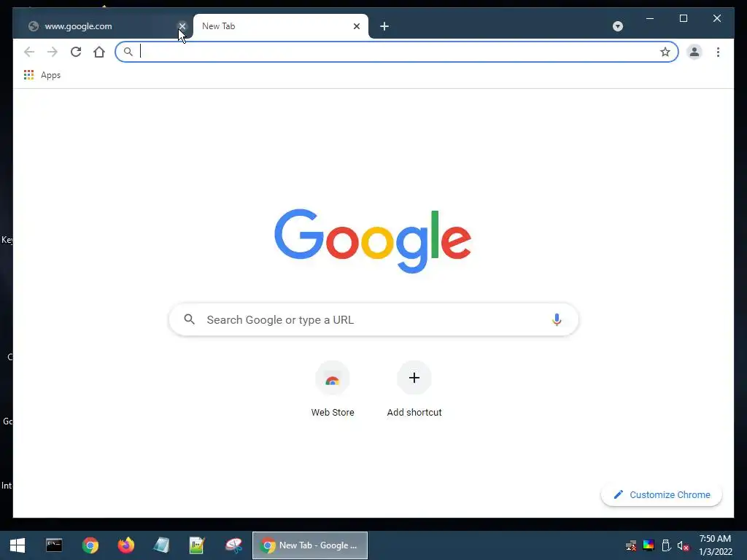The width and height of the screenshot is (747, 560).
Task: Bookmark this tab with the star icon
Action: (x=665, y=52)
